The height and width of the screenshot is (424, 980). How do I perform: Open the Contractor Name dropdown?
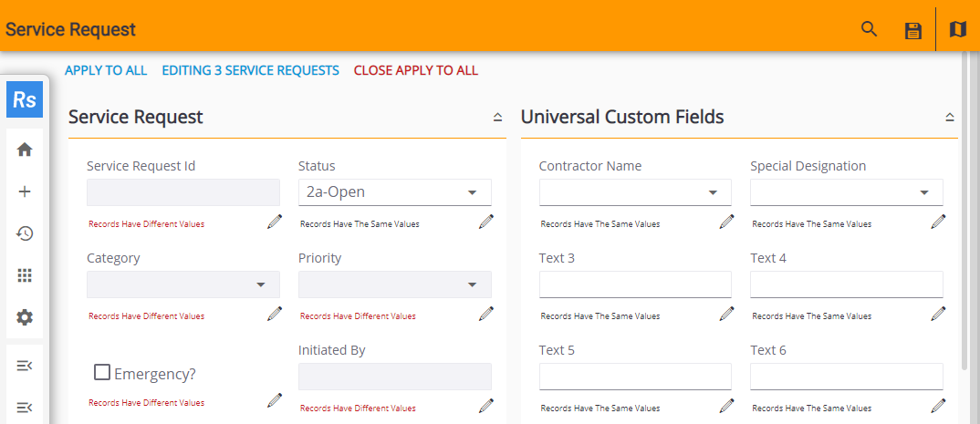(x=635, y=192)
